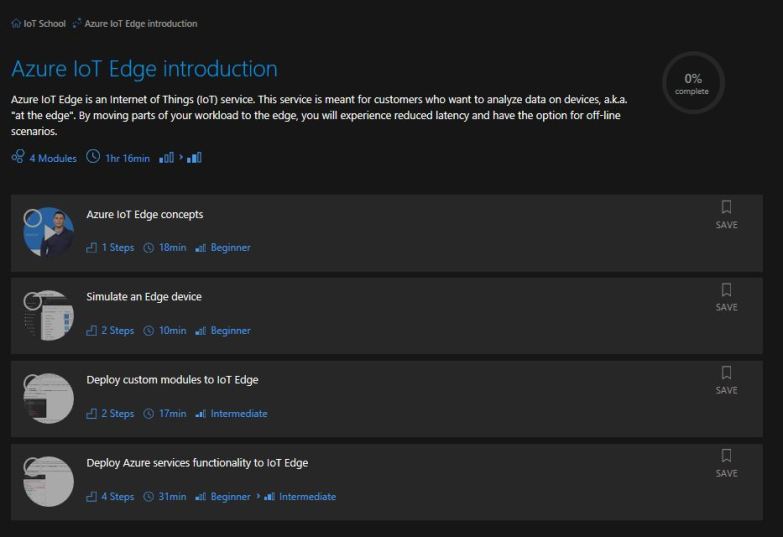Open the Simulate an Edge device module
This screenshot has width=783, height=537.
click(x=144, y=297)
